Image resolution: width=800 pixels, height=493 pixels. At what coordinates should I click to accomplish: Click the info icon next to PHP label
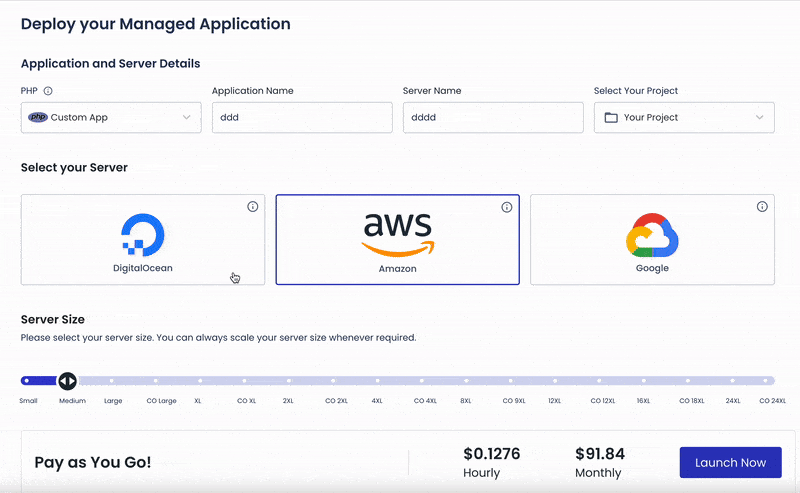(48, 91)
